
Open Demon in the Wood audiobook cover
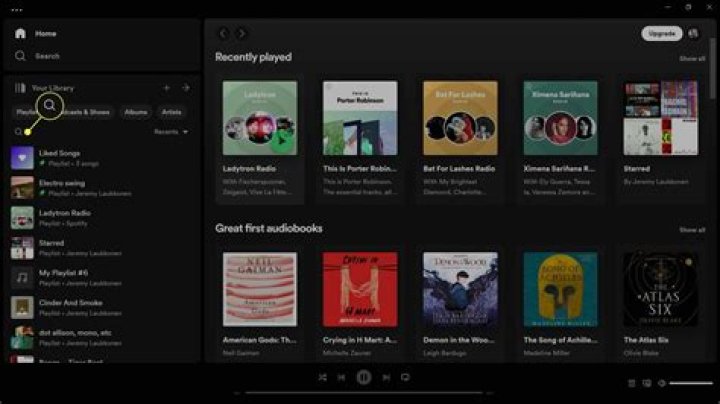pos(460,289)
